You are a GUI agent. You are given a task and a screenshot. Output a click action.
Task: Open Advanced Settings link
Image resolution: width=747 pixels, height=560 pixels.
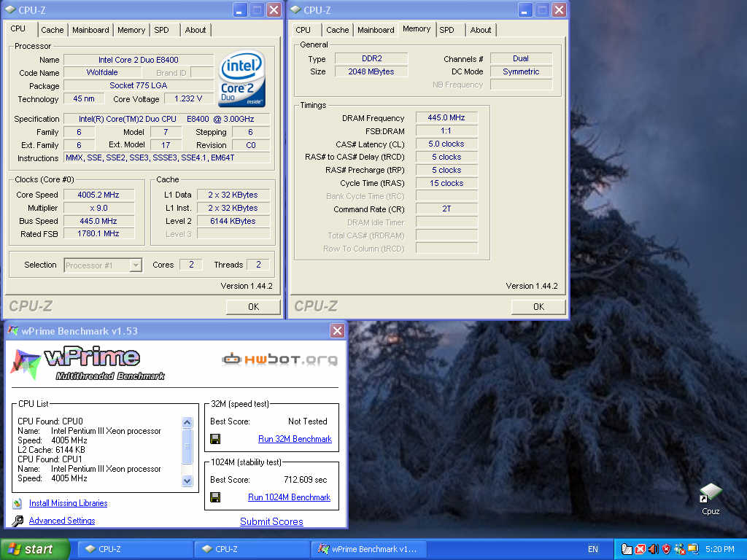point(62,521)
